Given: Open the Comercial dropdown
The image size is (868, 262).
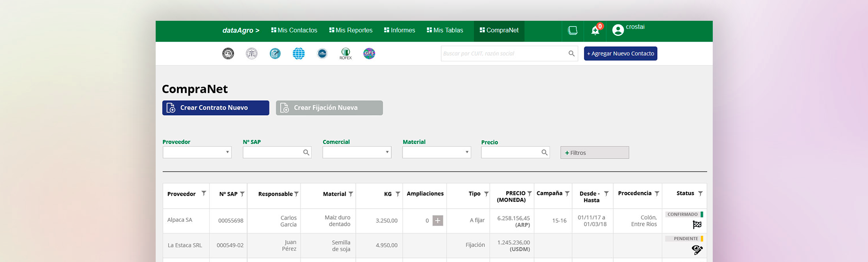Looking at the screenshot, I should 357,152.
